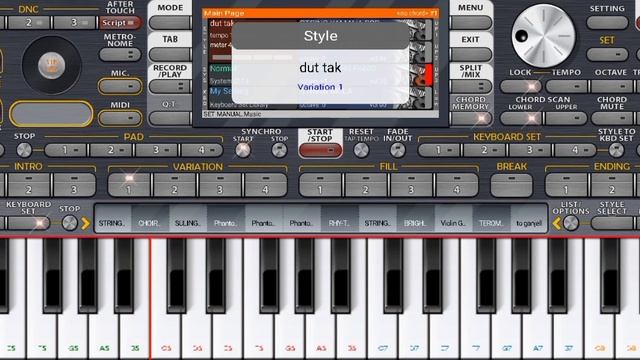Click the SETTING button
Viewport: 640px width, 360px height.
coord(607,22)
